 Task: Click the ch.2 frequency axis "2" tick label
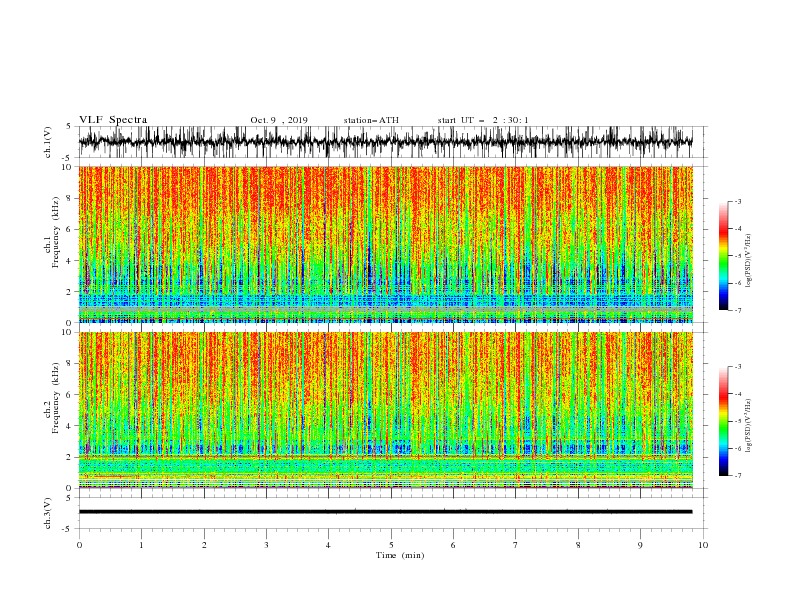pyautogui.click(x=69, y=457)
